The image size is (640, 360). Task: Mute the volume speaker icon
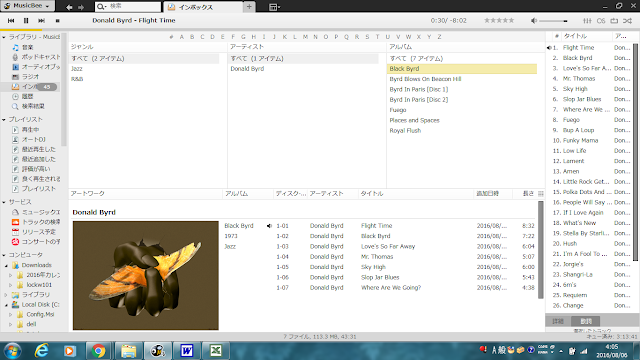click(534, 20)
